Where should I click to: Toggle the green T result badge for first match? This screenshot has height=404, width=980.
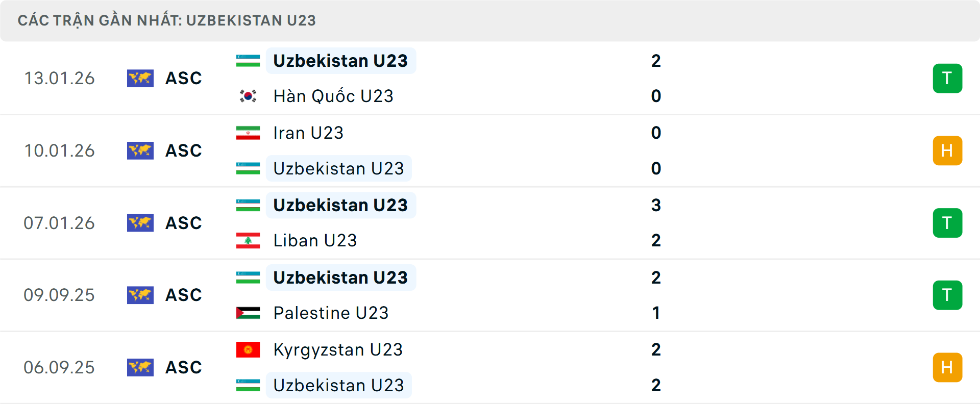[x=947, y=78]
